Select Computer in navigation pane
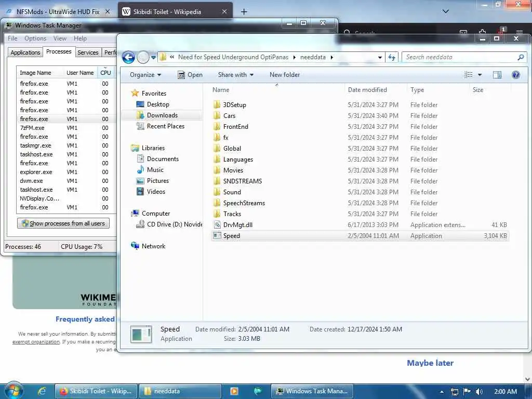 coord(156,214)
